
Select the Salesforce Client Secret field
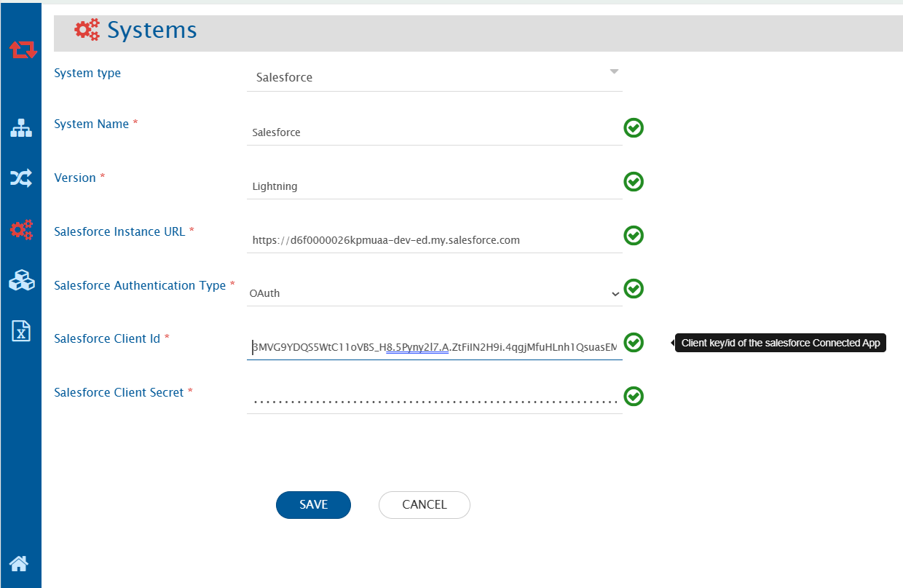click(434, 401)
